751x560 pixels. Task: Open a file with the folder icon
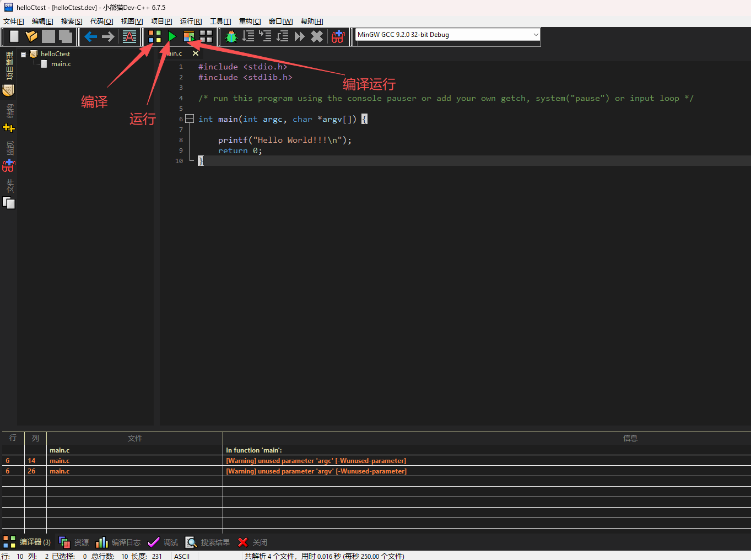[31, 36]
